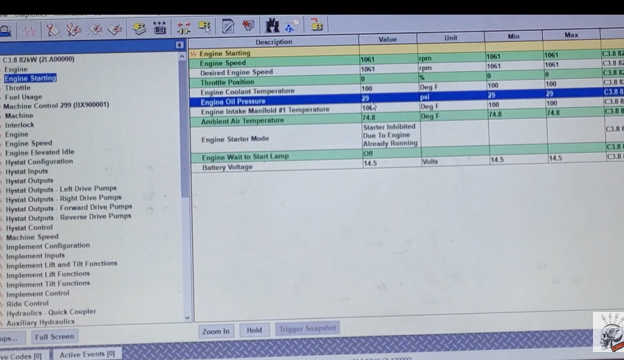Open Implement Lift and Tilt Functions

tap(62, 265)
